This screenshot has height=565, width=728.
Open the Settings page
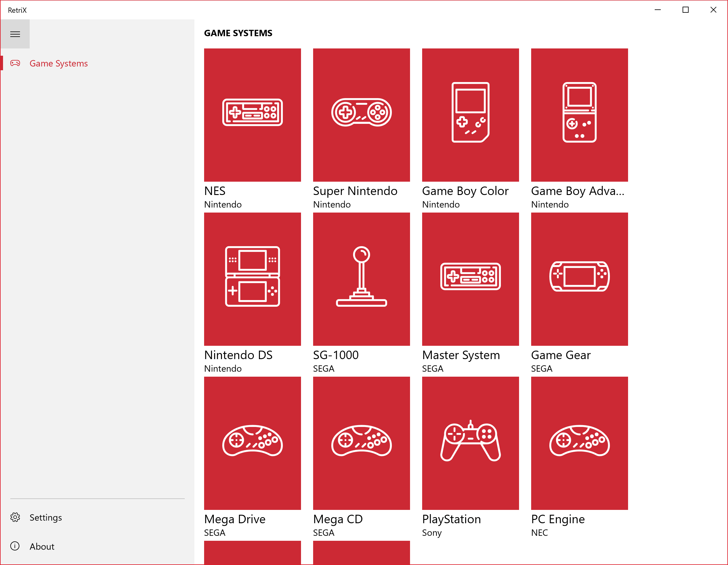45,517
